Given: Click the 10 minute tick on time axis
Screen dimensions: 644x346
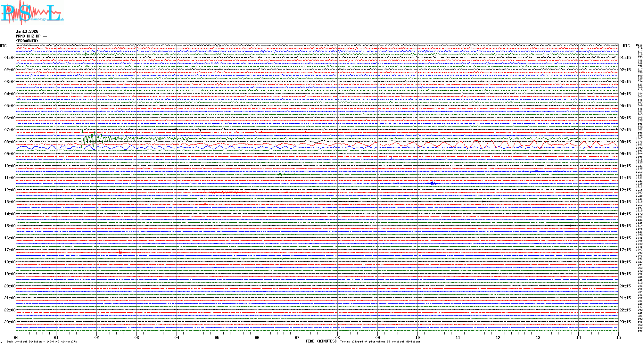Looking at the screenshot, I should (417, 337).
